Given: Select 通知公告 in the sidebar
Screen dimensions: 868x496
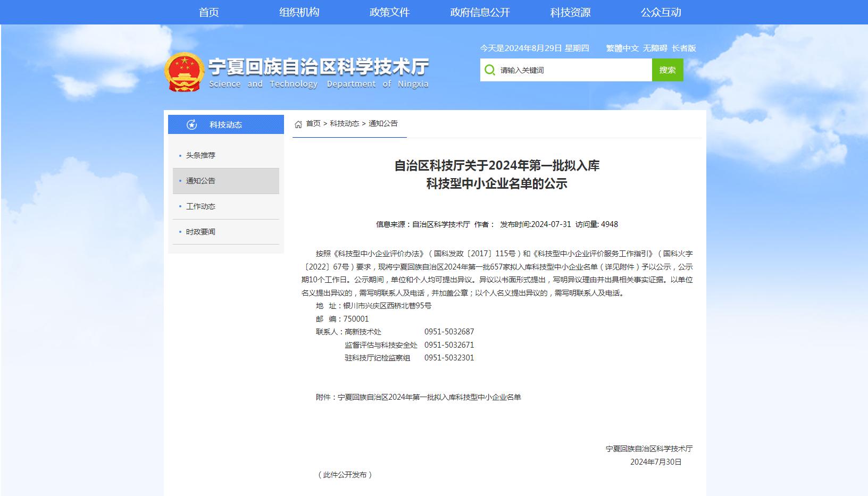Looking at the screenshot, I should (226, 181).
